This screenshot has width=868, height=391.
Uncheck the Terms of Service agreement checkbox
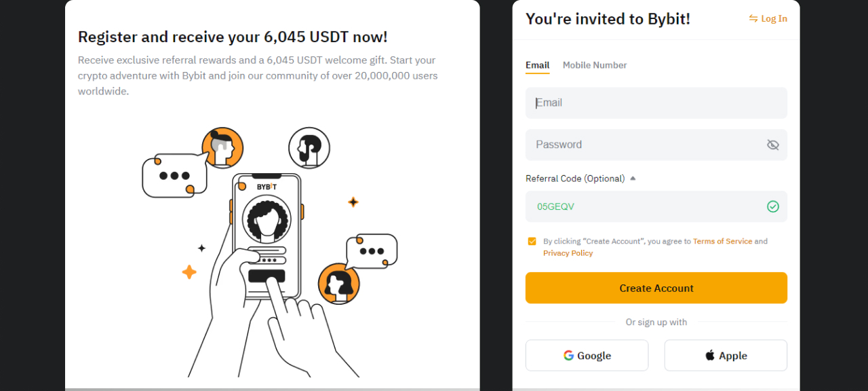point(532,241)
